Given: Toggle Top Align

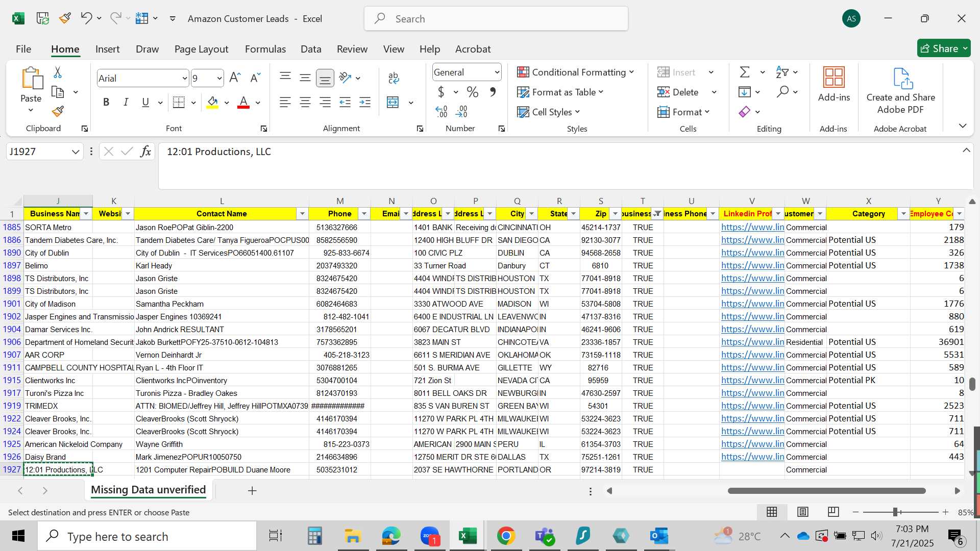Looking at the screenshot, I should [x=285, y=78].
